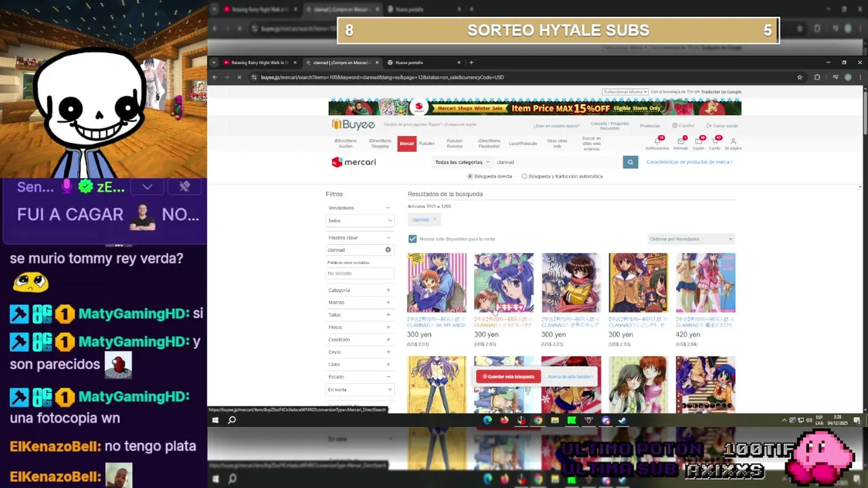Open Acerca de esta función link
The image size is (868, 488).
570,376
